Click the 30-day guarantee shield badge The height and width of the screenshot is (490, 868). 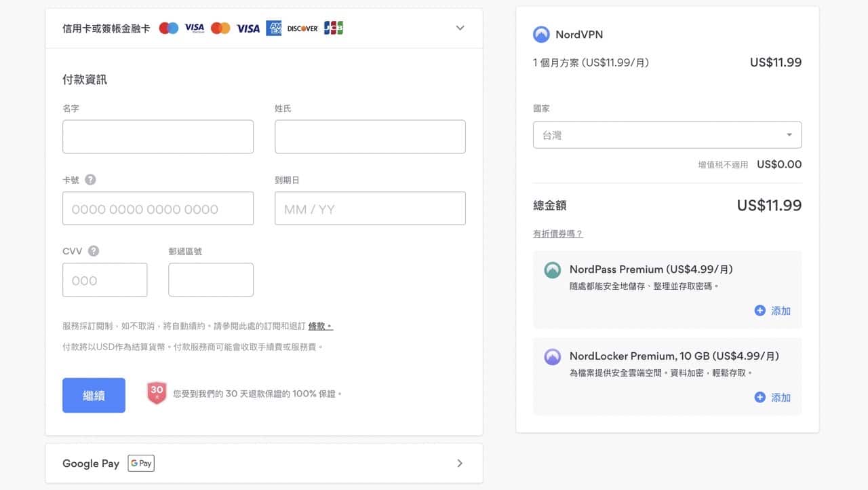click(157, 393)
